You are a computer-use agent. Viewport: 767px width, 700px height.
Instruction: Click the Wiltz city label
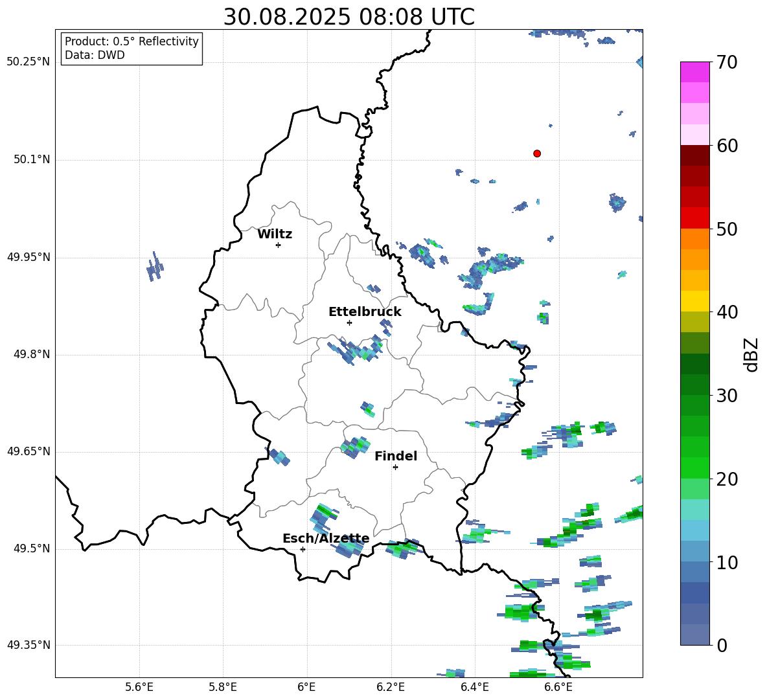275,234
